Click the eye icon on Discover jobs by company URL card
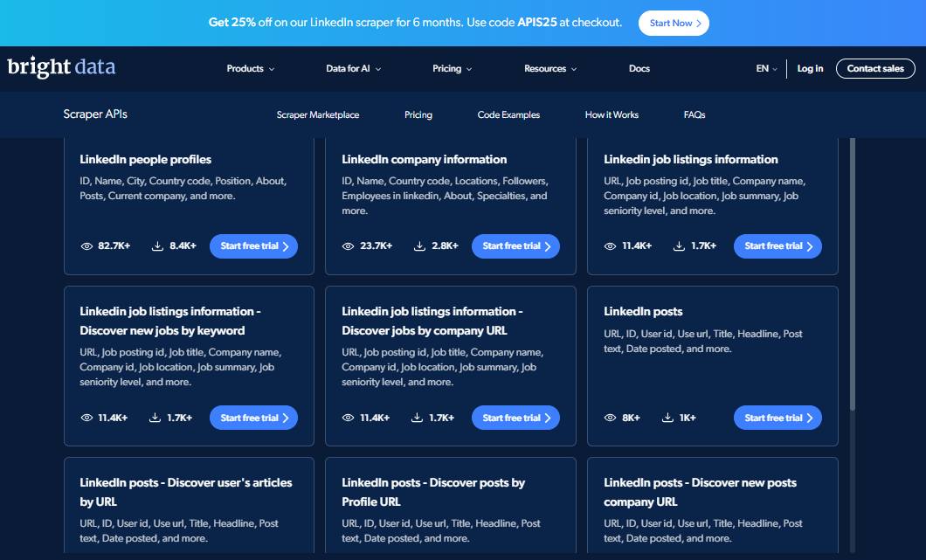Screen dimensions: 926x560 pos(348,418)
